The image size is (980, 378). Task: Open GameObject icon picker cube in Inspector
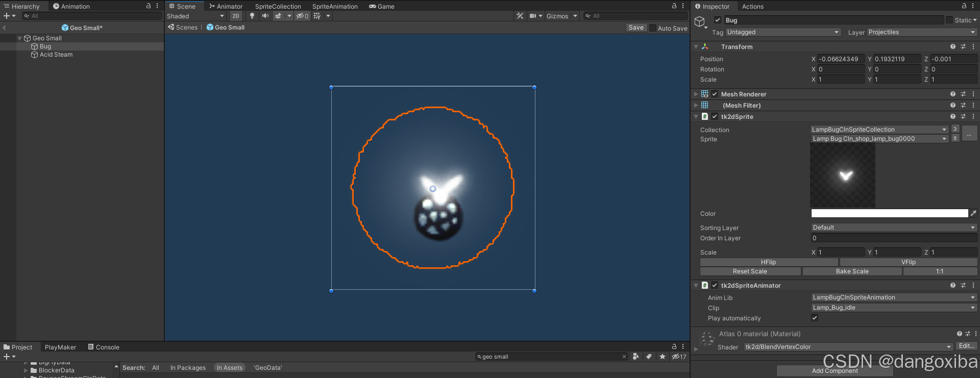tap(700, 21)
